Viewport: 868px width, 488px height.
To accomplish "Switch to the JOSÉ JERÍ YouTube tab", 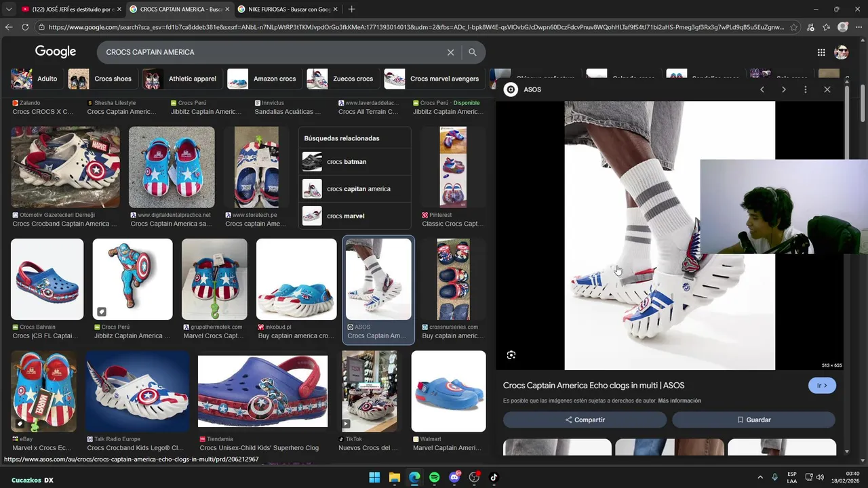I will click(x=71, y=9).
